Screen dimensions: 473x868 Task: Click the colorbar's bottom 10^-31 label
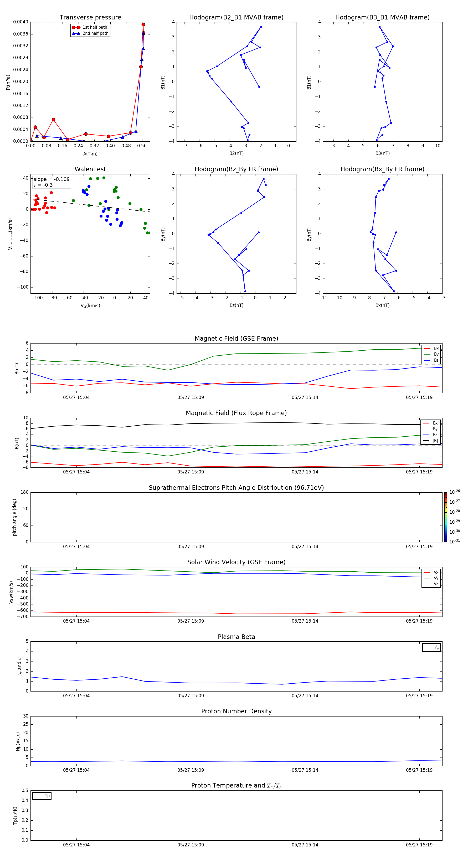[455, 542]
